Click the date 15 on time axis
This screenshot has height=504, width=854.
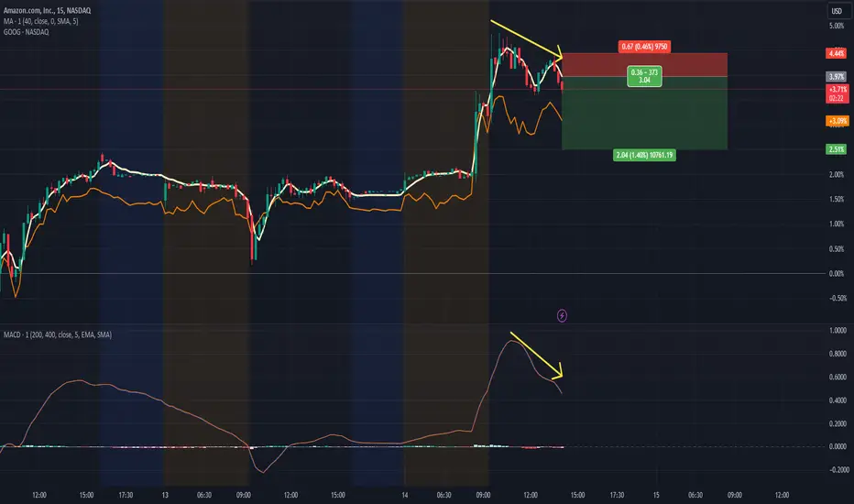click(656, 495)
